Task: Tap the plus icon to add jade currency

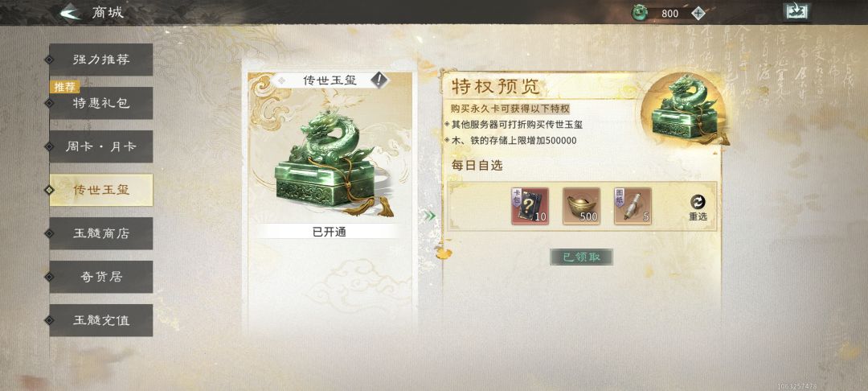Action: tap(698, 14)
